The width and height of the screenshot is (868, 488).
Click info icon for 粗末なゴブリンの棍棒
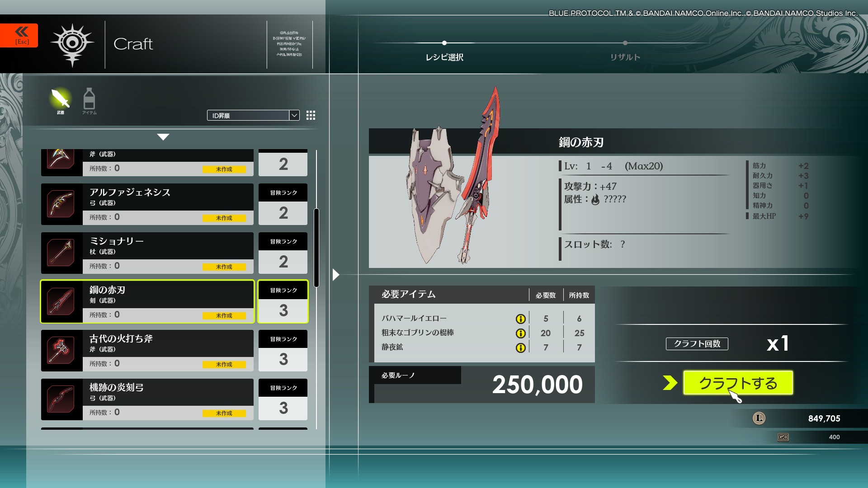520,333
